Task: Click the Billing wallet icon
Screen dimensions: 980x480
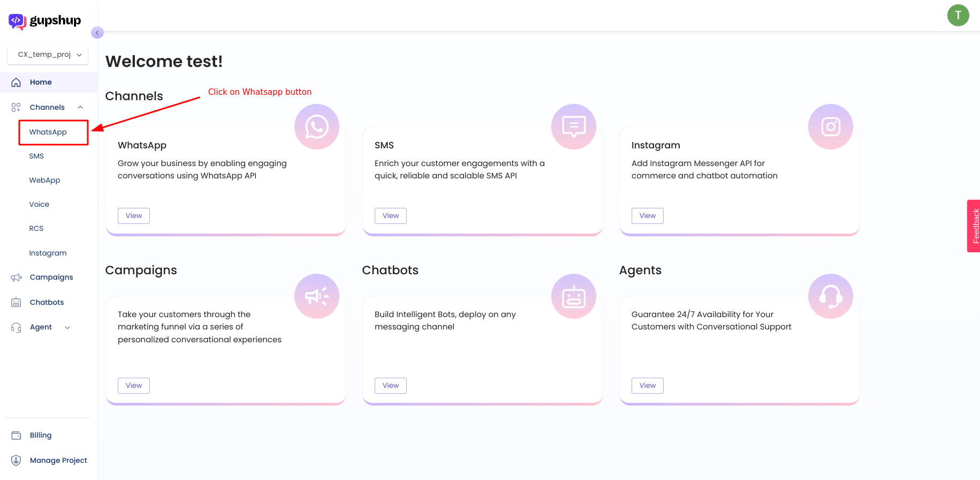Action: (16, 436)
